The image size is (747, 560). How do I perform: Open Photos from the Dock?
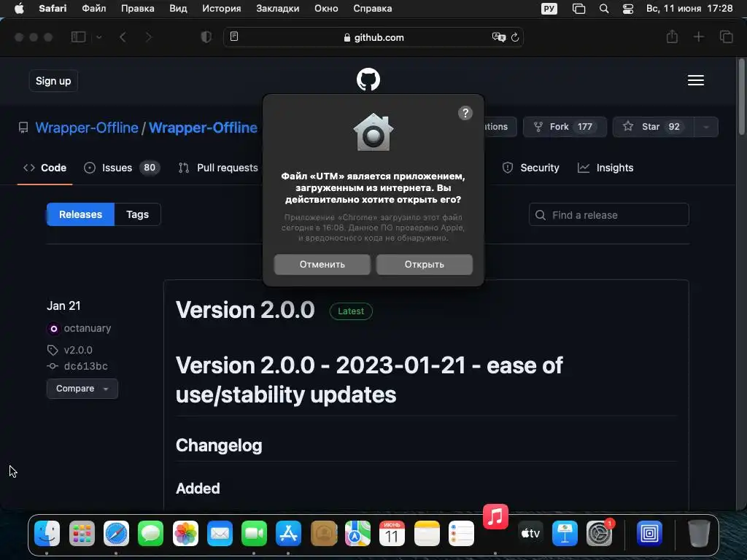pyautogui.click(x=185, y=533)
